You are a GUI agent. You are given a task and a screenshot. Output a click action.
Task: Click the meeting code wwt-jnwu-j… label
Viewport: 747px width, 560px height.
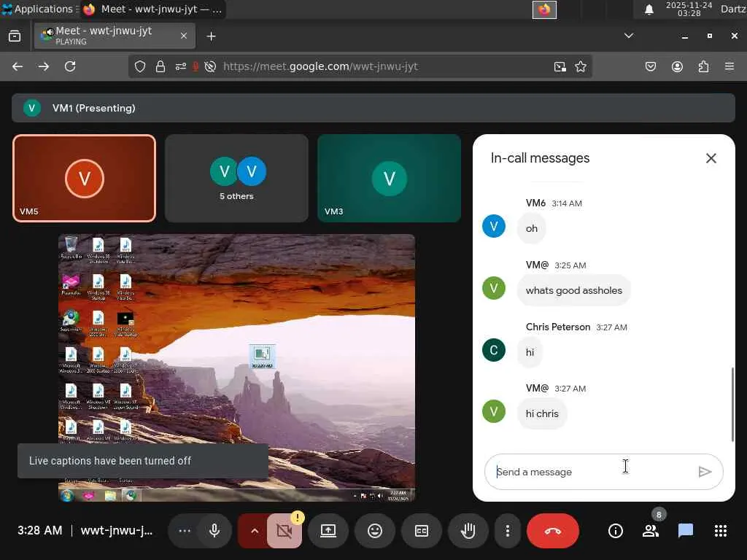[117, 531]
